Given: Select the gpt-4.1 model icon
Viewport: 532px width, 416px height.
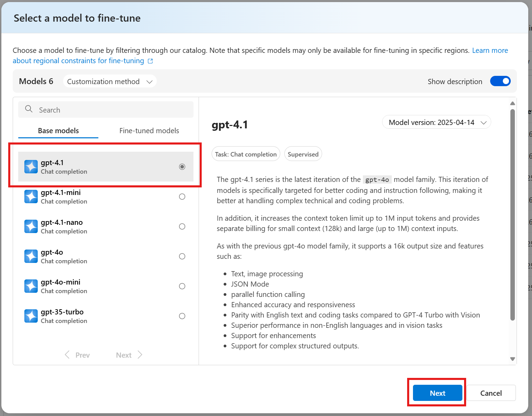Looking at the screenshot, I should [x=31, y=166].
